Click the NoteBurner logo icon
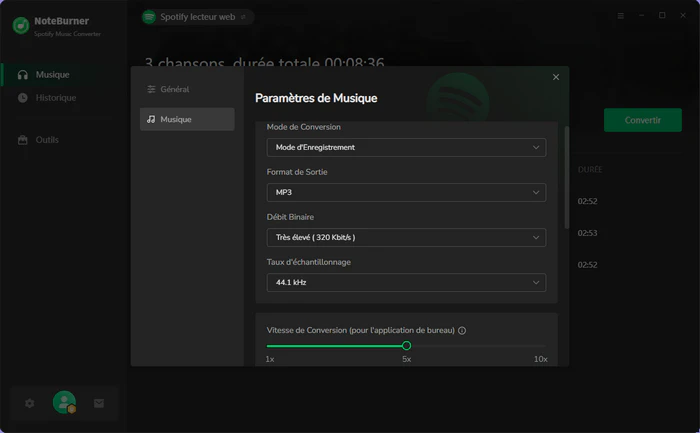The image size is (700, 433). click(x=20, y=26)
